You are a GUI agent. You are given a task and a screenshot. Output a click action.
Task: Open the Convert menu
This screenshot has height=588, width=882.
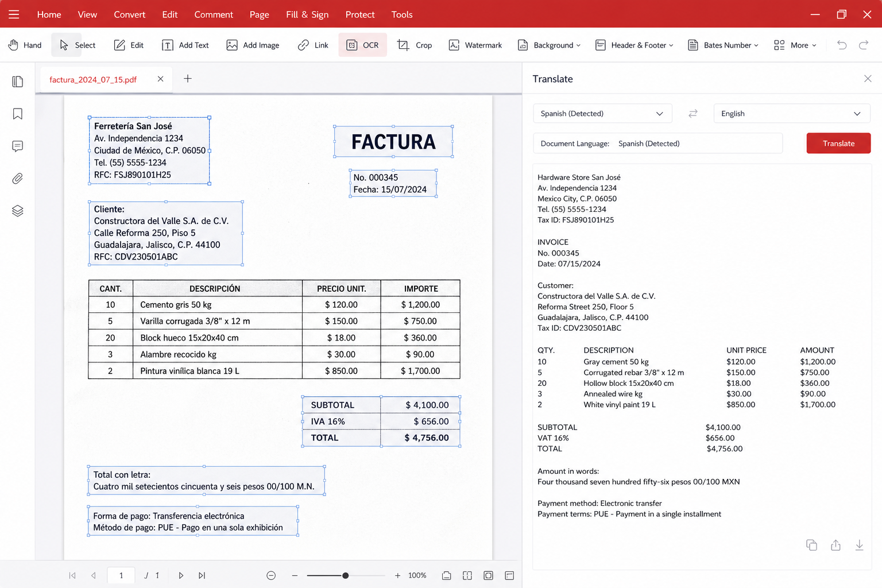129,14
